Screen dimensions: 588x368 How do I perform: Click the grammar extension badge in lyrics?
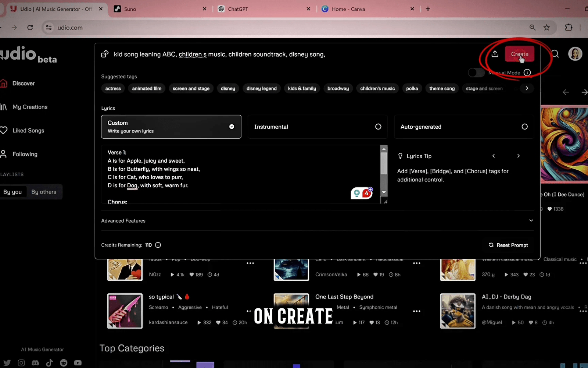(x=362, y=193)
